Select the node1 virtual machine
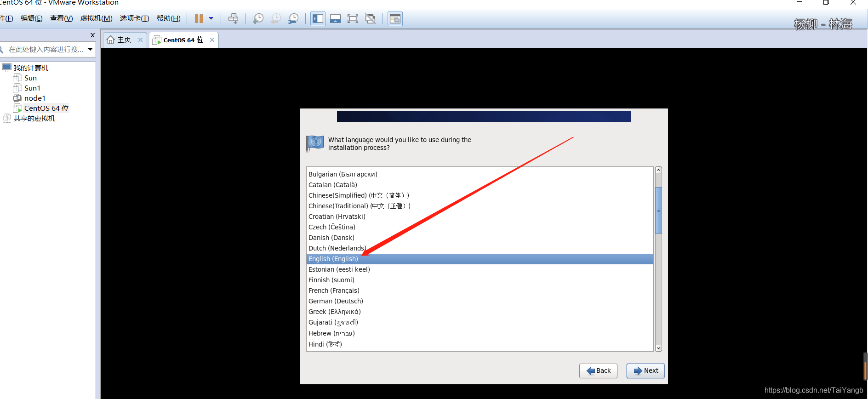This screenshot has width=868, height=399. click(34, 98)
